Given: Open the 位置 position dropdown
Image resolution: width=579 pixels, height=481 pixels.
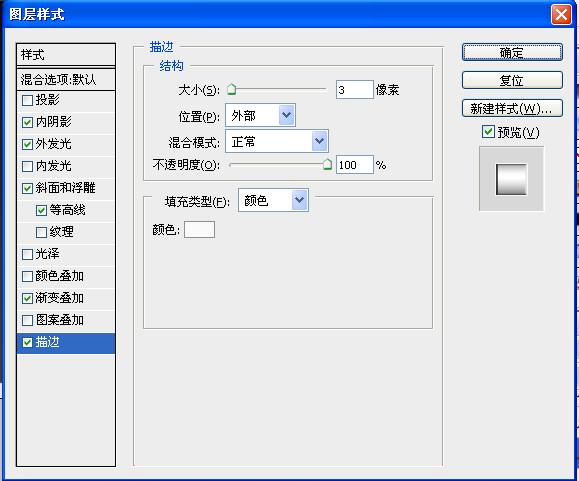Looking at the screenshot, I should tap(260, 116).
